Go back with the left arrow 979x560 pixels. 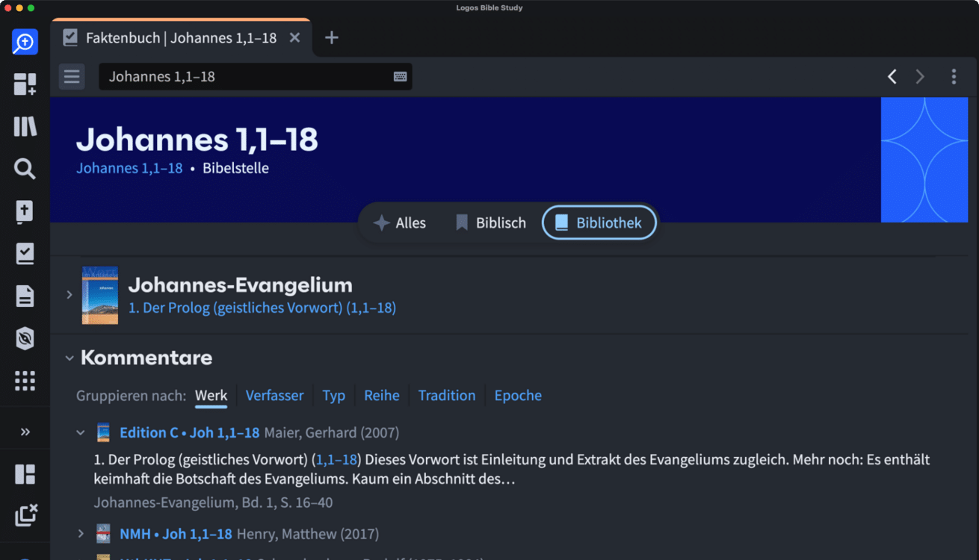[x=892, y=76]
